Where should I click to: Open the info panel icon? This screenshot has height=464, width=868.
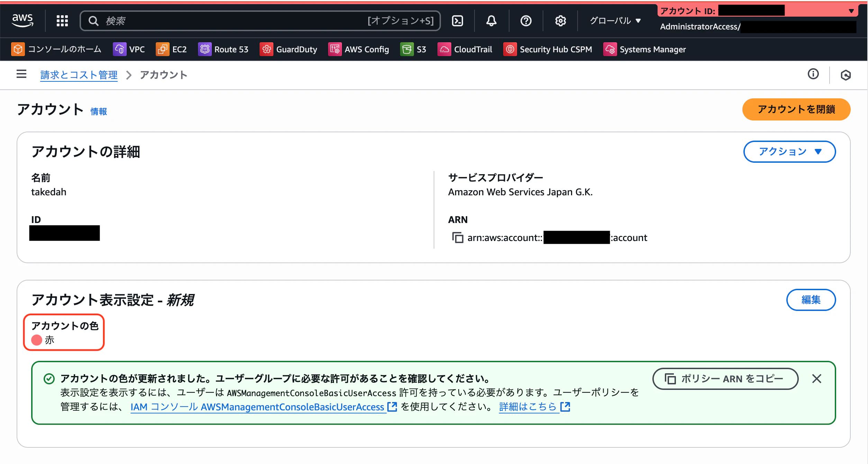pyautogui.click(x=813, y=74)
